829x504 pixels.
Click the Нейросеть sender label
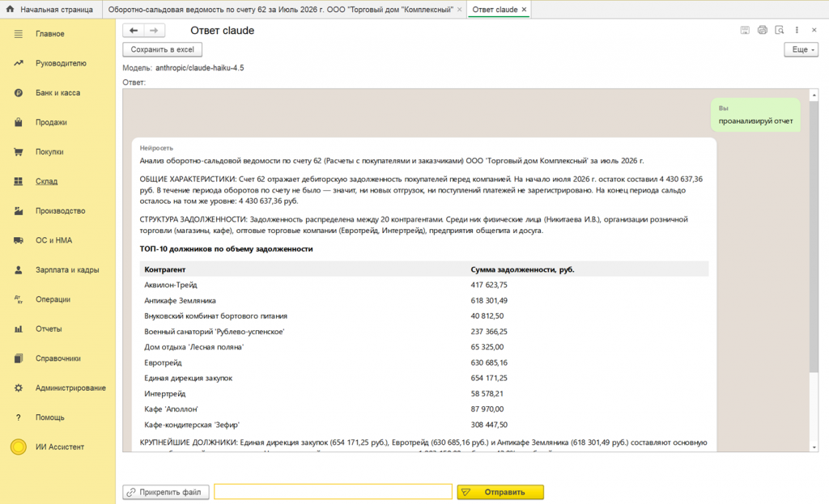tap(156, 148)
